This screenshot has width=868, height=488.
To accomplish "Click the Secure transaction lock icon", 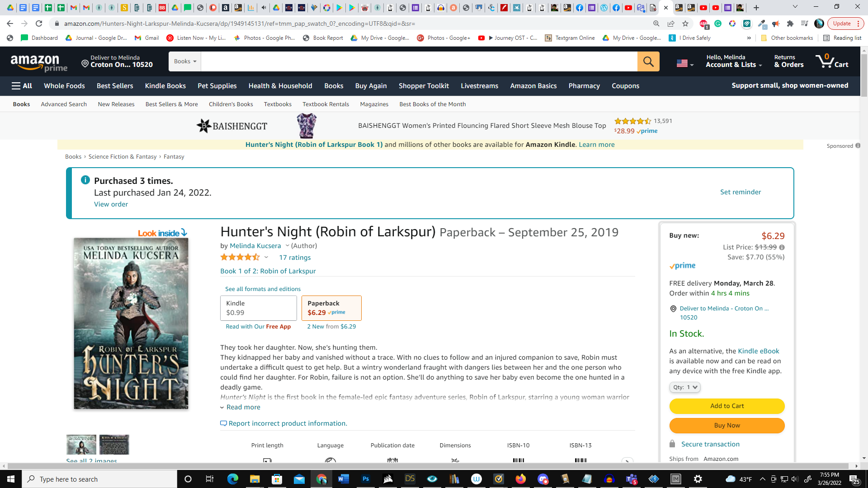I will click(672, 444).
